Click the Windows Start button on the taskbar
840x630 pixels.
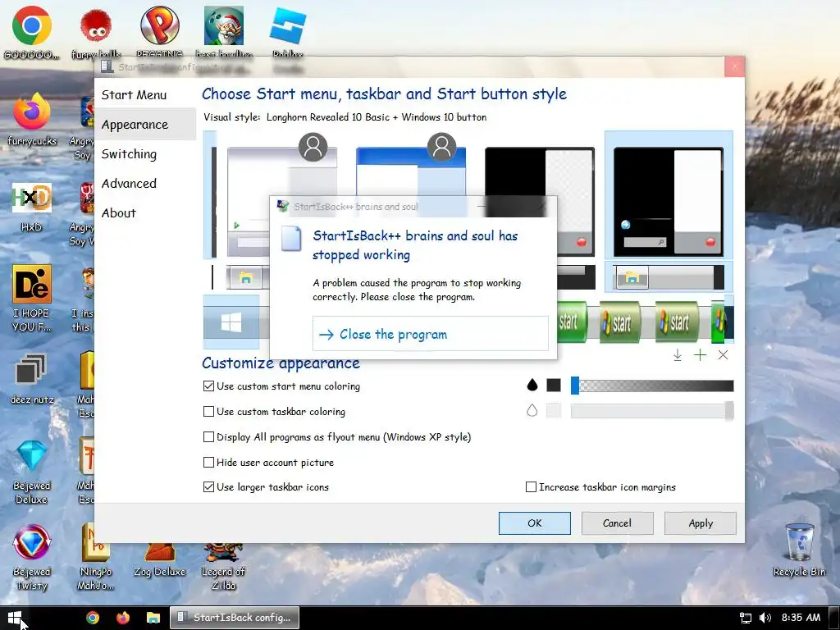coord(15,618)
